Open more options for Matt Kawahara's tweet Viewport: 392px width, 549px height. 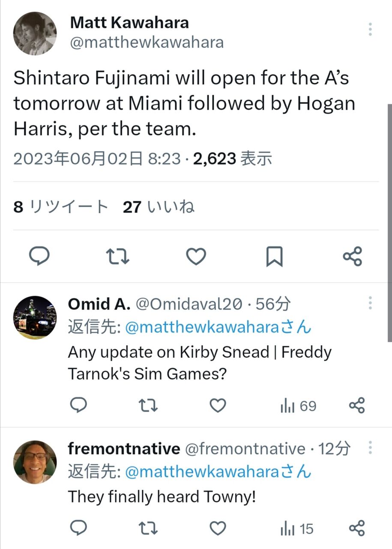click(370, 29)
